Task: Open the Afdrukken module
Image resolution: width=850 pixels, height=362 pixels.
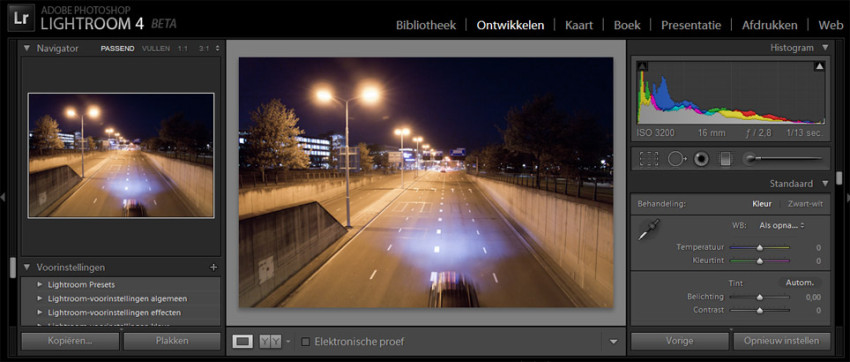Action: coord(770,25)
